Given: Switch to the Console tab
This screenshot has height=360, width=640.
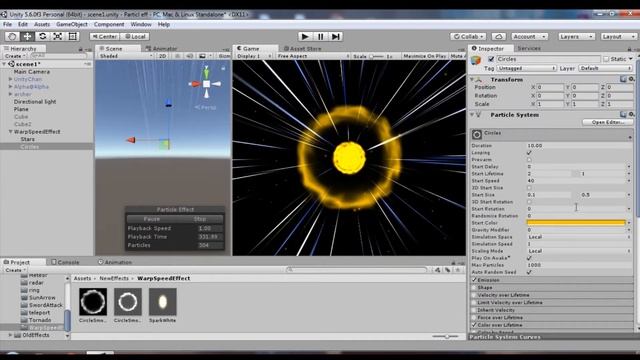Looking at the screenshot, I should 65,262.
